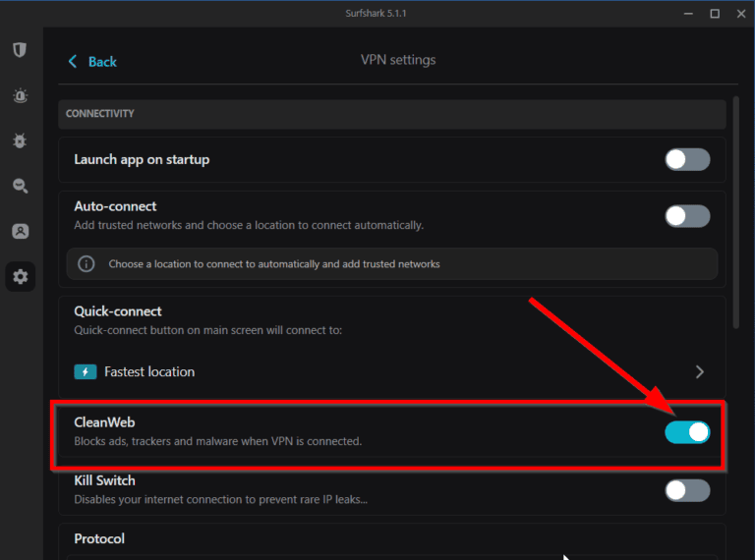
Task: Open the VPN shield sidebar icon
Action: [20, 49]
